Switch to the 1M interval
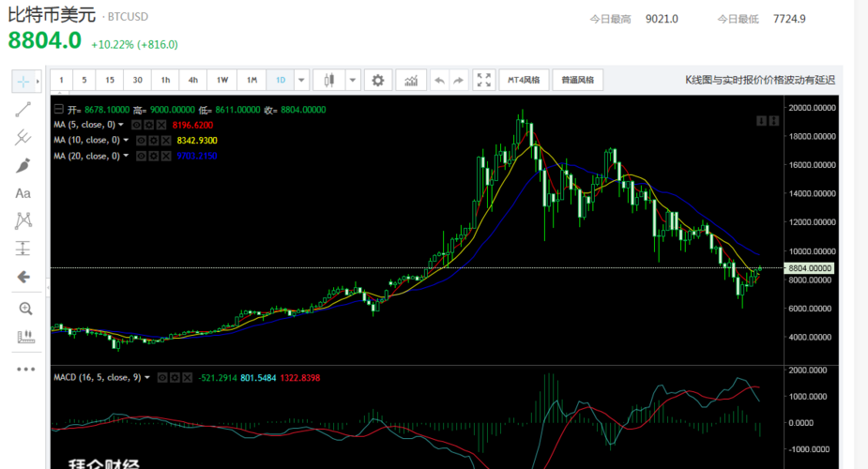 (x=251, y=80)
